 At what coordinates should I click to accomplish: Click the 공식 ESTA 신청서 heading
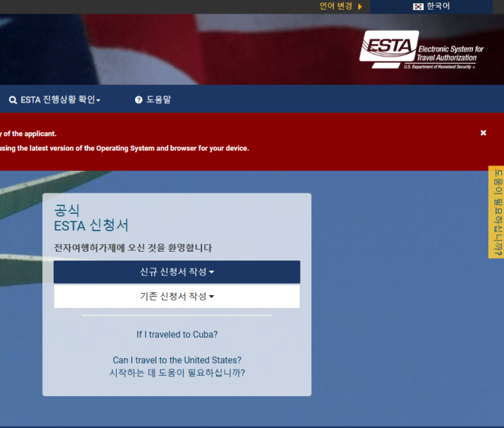92,218
